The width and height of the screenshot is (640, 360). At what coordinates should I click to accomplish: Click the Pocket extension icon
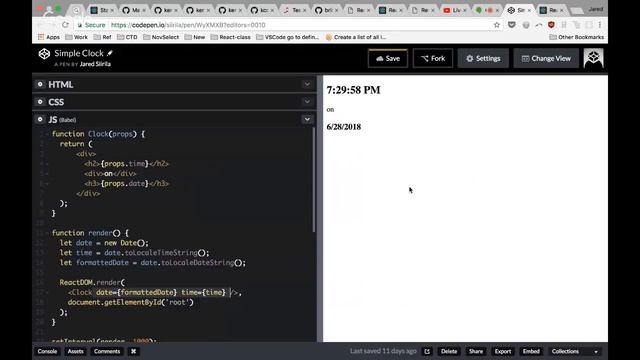coord(511,25)
